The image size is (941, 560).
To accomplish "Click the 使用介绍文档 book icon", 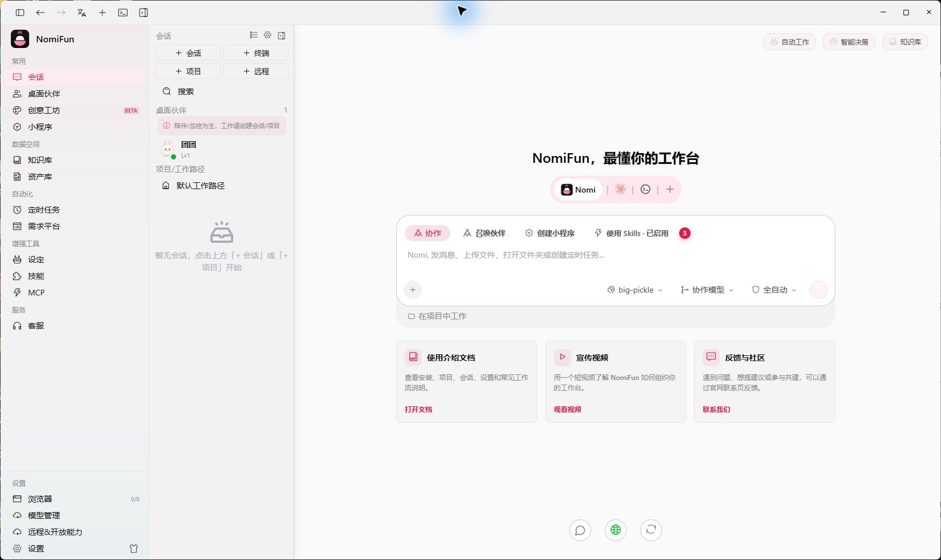I will (x=413, y=357).
